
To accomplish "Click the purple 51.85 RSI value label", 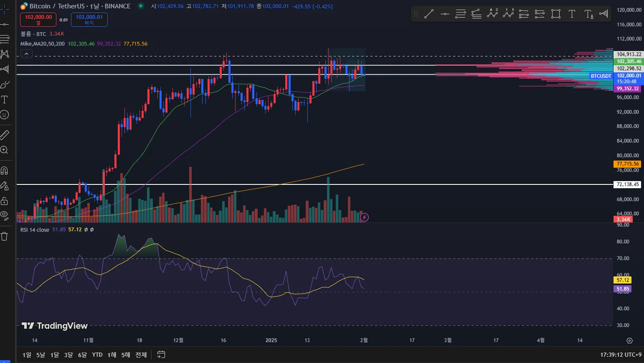I will point(623,289).
